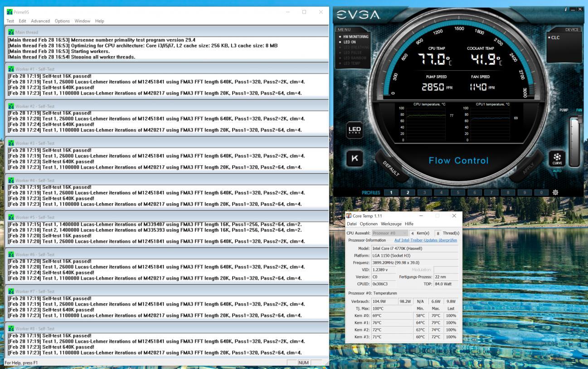Click the 104.9W Verbrauch value
The image size is (588, 369).
[384, 301]
